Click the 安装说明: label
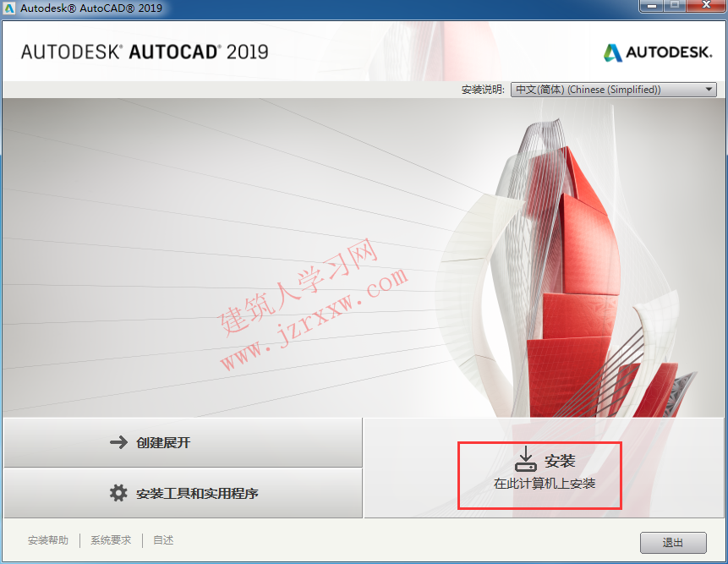This screenshot has width=728, height=564. [x=483, y=89]
